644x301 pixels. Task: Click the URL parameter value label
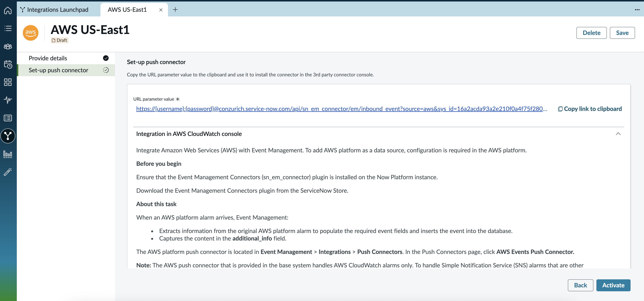pyautogui.click(x=154, y=99)
